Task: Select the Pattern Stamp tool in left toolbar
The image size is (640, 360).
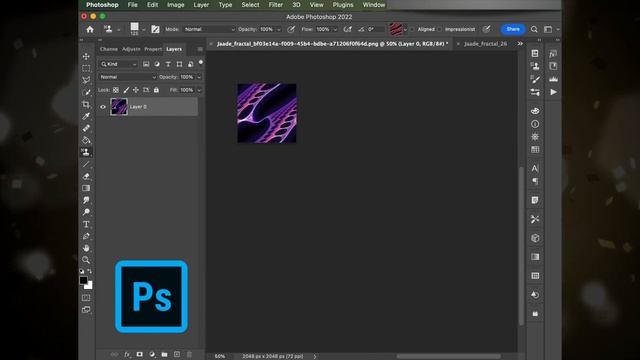Action: click(86, 152)
